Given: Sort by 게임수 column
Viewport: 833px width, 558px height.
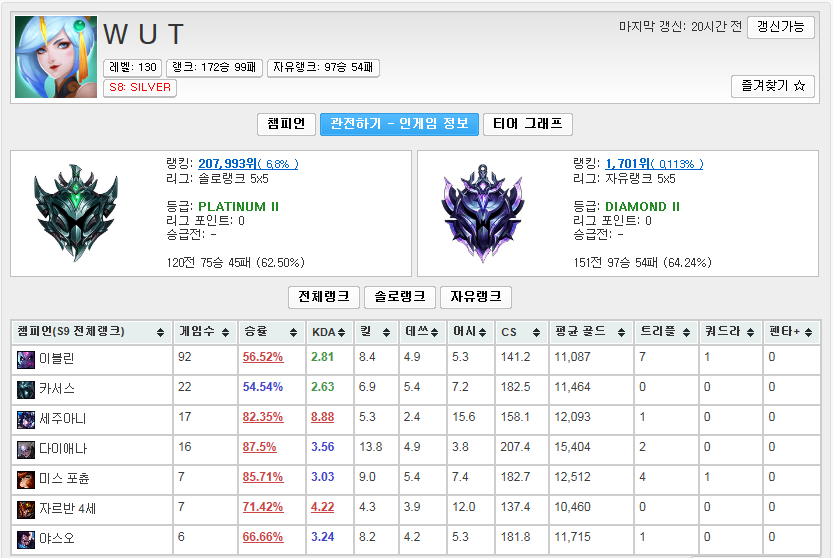Looking at the screenshot, I should (205, 332).
